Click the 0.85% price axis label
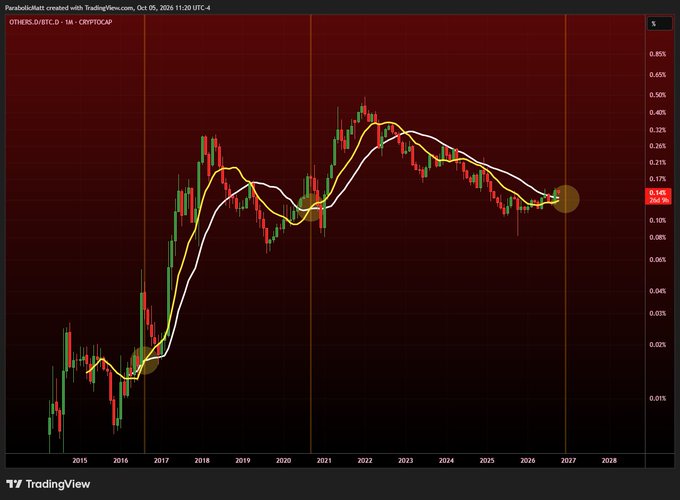 click(657, 54)
